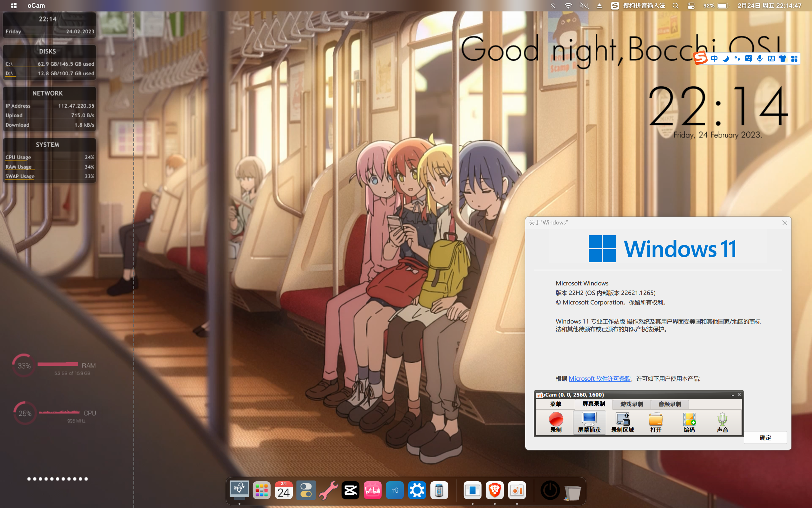Open the date and time 2月24日 周五 clock
Image resolution: width=812 pixels, height=508 pixels.
coord(769,6)
